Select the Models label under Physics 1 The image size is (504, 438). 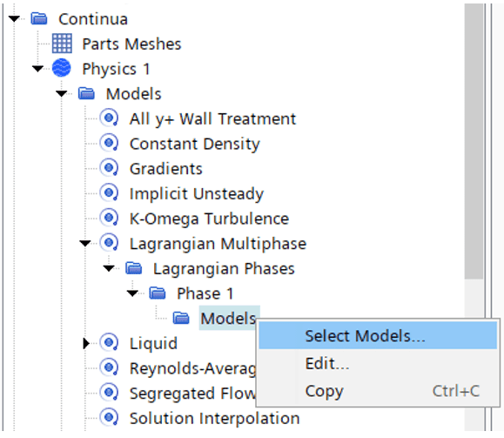[x=133, y=94]
